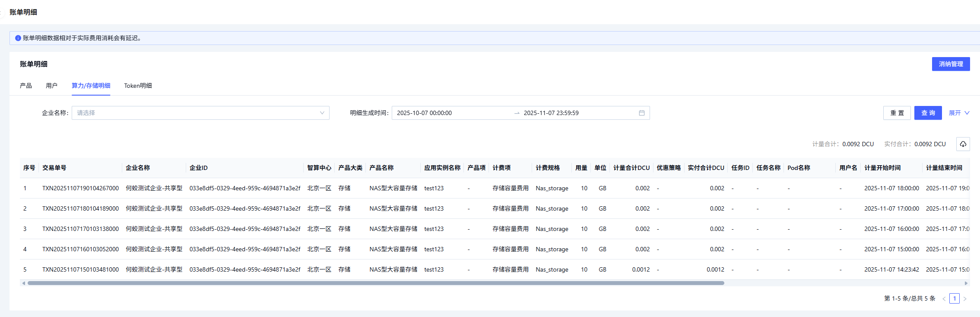Screen dimensions: 980x317
Task: Switch to the 用户 tab
Action: (x=51, y=86)
